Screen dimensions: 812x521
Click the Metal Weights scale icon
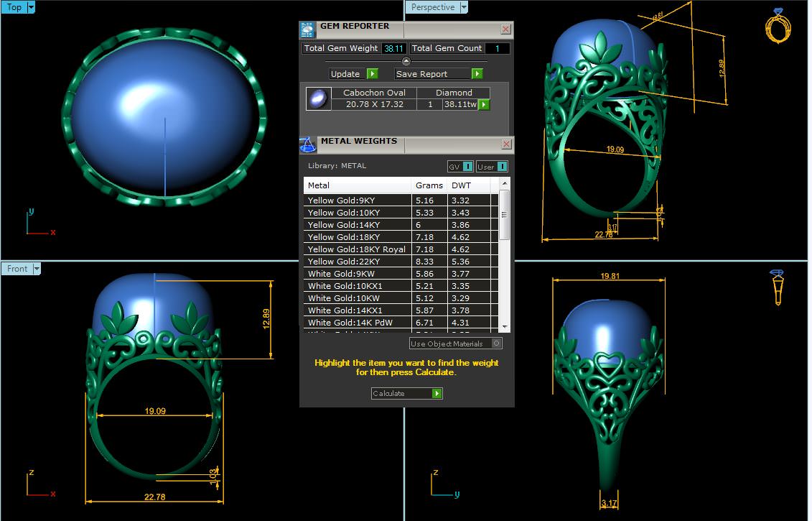307,144
